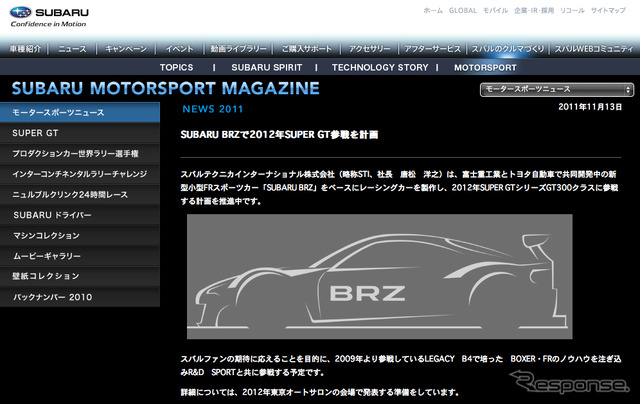Viewport: 640px width, 404px height.
Task: Open the GLOBAL top link
Action: (x=462, y=11)
